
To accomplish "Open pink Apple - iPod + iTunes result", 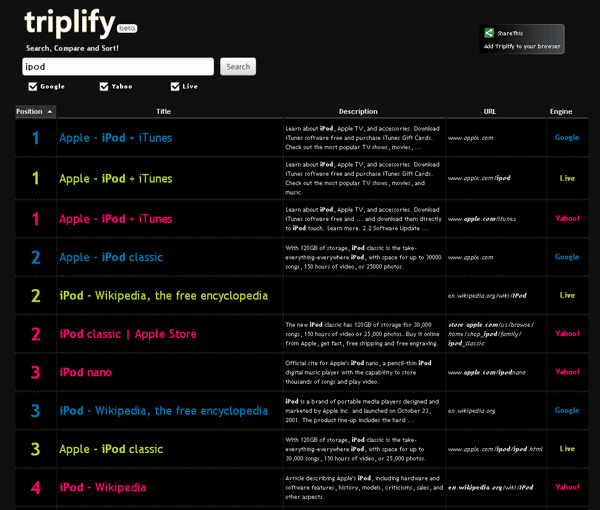I will tap(116, 219).
